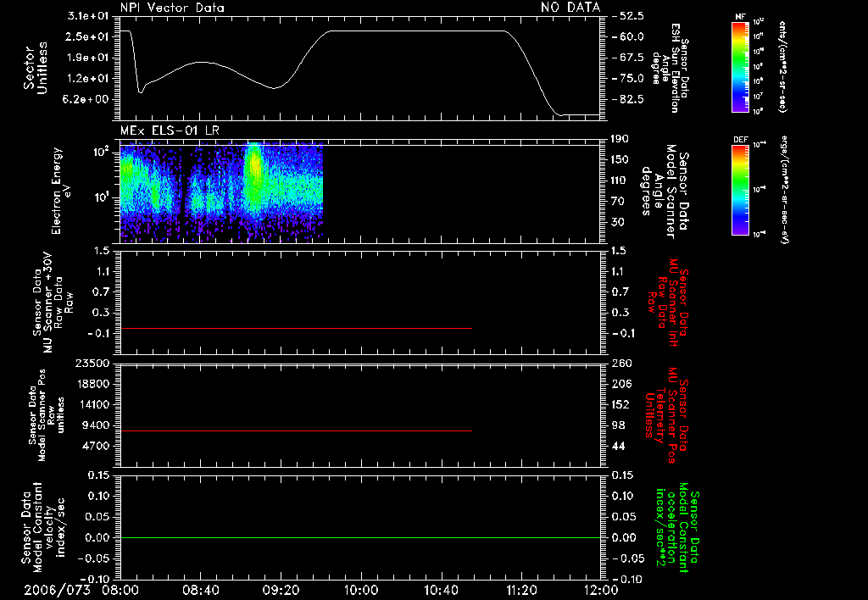Click the 'MEx ELS-01 LR' panel title
Viewport: 868px width, 600px height.
click(x=170, y=131)
